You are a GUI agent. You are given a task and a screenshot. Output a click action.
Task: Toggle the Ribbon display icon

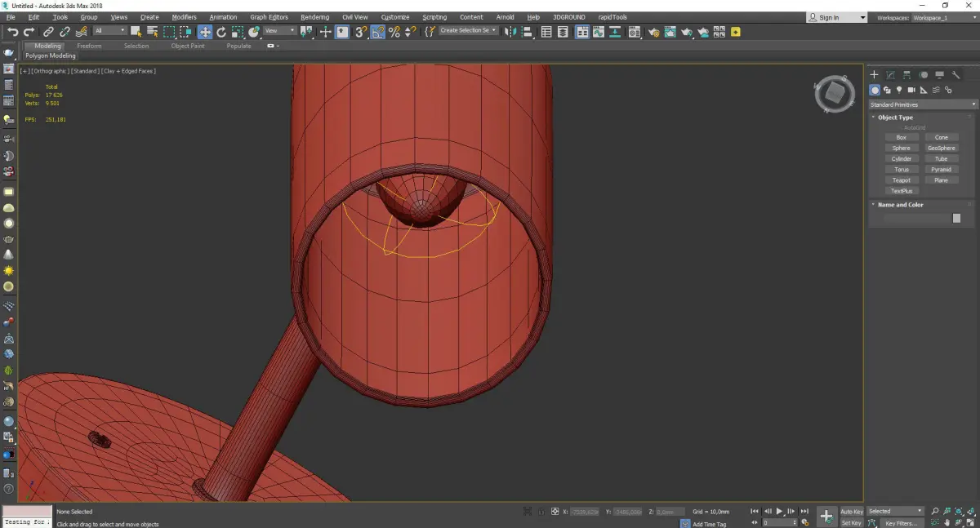(582, 32)
